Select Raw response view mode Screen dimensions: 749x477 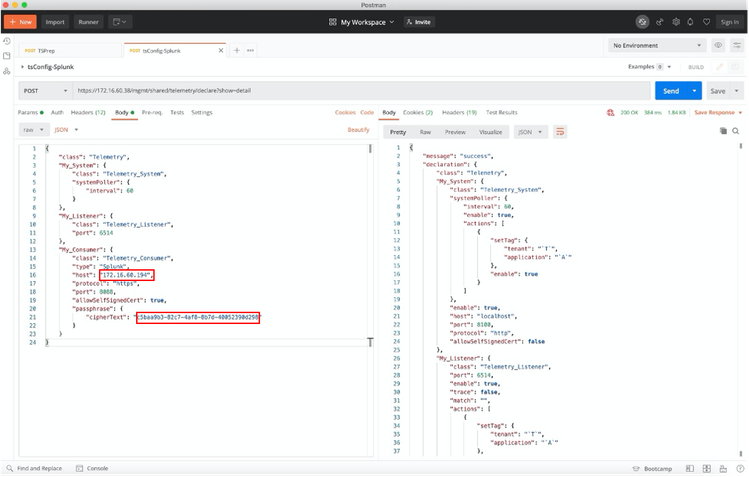[x=425, y=131]
